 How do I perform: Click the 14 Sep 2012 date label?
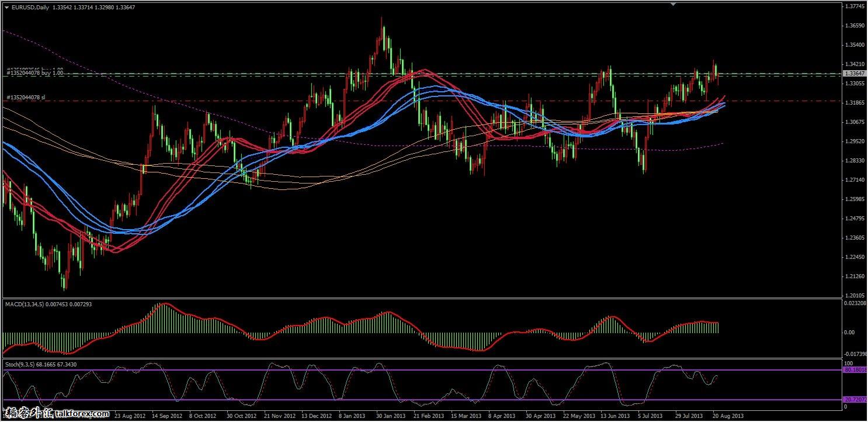pyautogui.click(x=168, y=416)
